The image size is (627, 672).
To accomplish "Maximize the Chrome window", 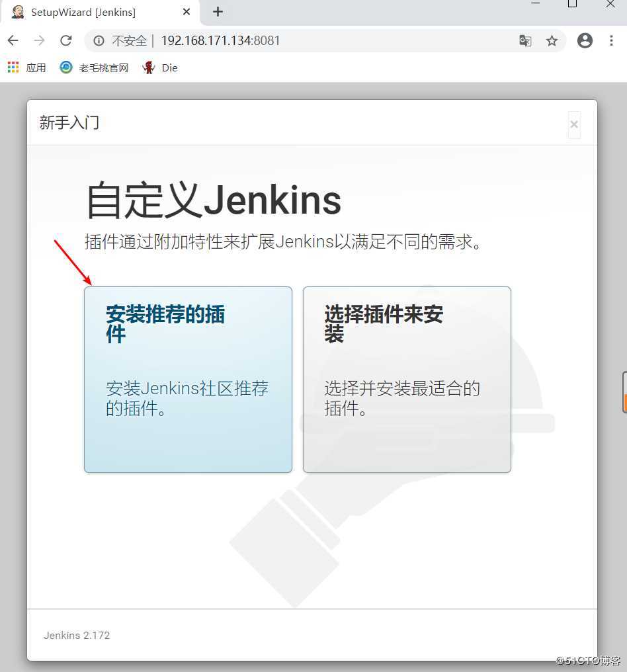I will tap(572, 4).
